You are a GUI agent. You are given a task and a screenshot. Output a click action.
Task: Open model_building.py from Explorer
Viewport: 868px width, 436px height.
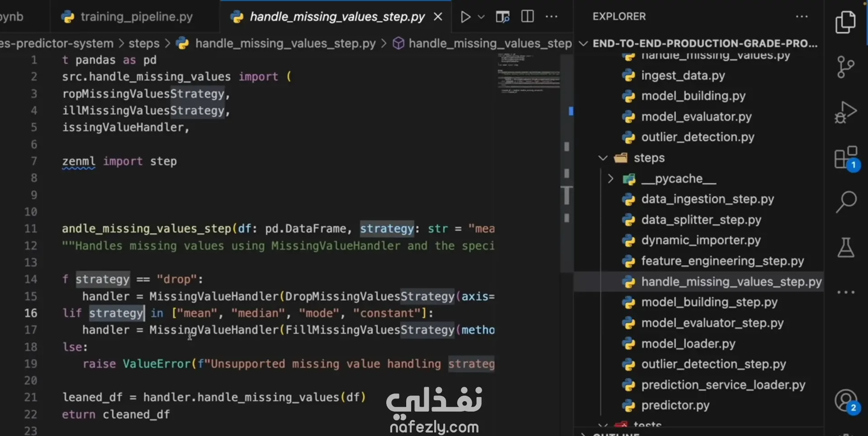[x=693, y=96]
